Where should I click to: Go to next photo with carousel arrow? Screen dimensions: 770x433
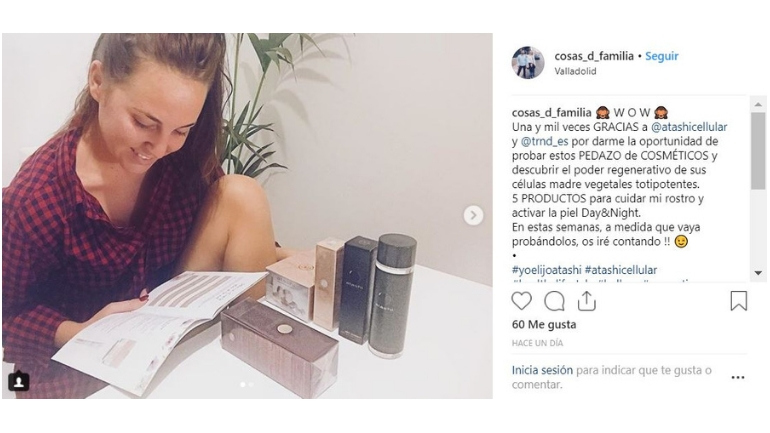point(473,215)
